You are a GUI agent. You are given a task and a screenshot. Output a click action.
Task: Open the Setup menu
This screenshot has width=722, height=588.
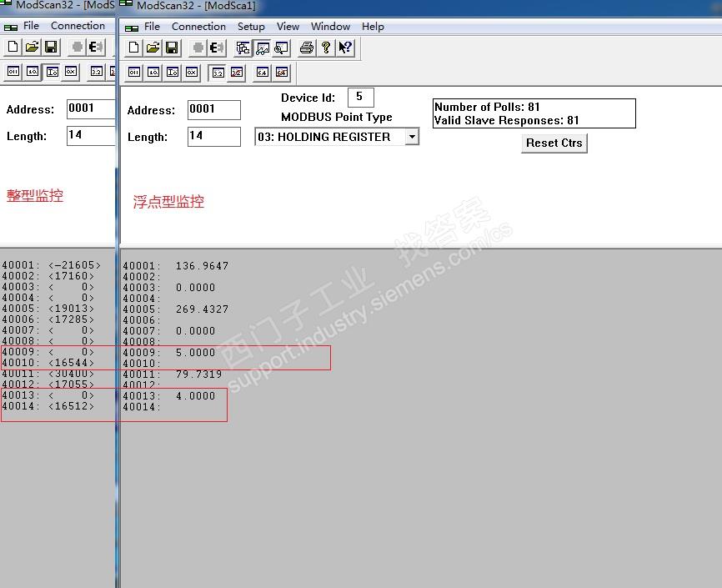251,27
